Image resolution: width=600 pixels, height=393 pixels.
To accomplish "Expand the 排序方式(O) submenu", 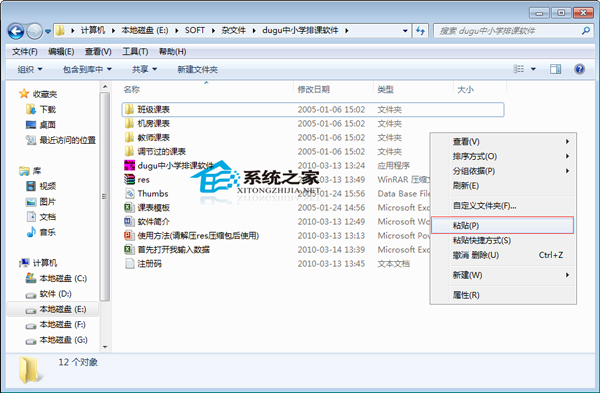I will pyautogui.click(x=502, y=156).
